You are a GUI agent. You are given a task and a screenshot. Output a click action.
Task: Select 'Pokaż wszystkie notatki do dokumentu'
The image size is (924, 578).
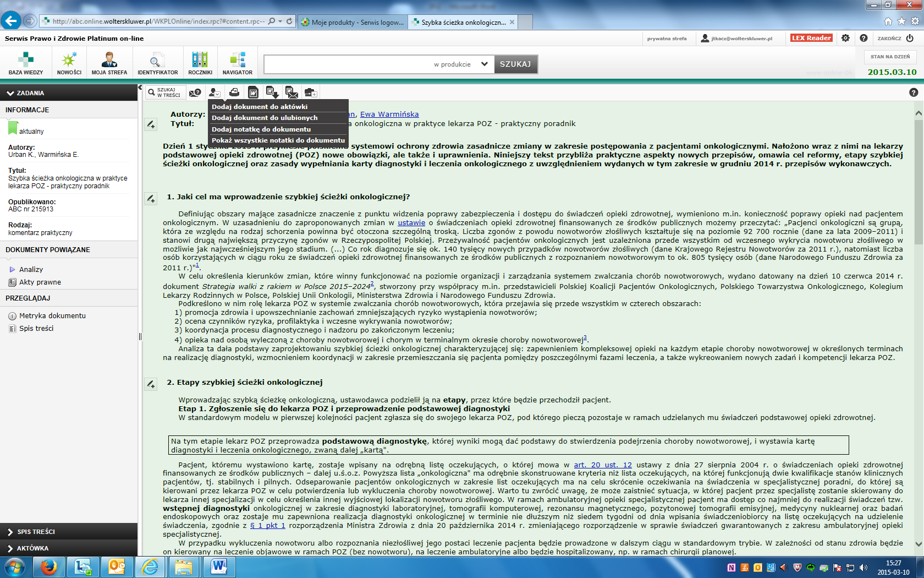[x=278, y=140]
